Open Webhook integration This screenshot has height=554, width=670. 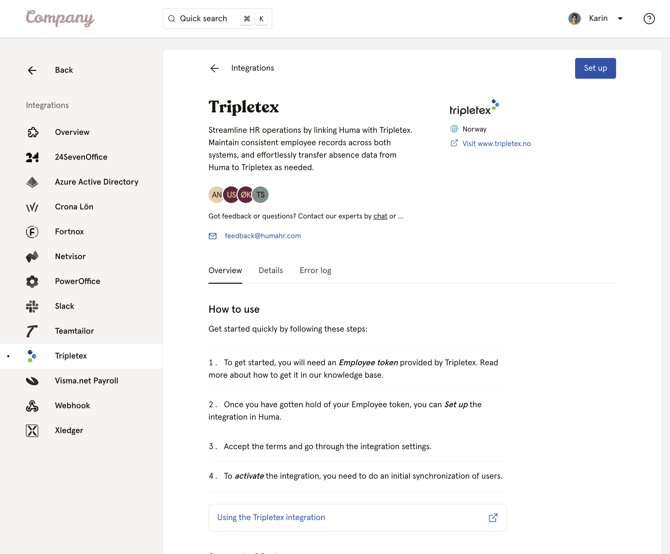72,405
